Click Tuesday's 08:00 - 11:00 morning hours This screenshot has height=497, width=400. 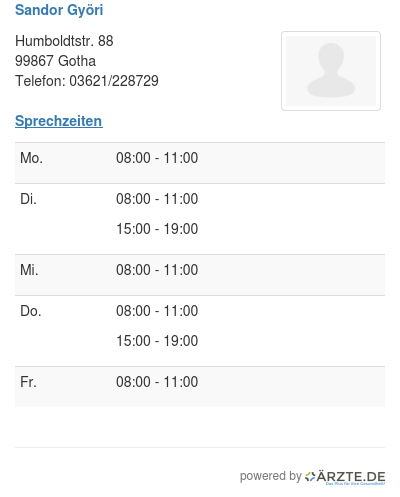point(157,199)
